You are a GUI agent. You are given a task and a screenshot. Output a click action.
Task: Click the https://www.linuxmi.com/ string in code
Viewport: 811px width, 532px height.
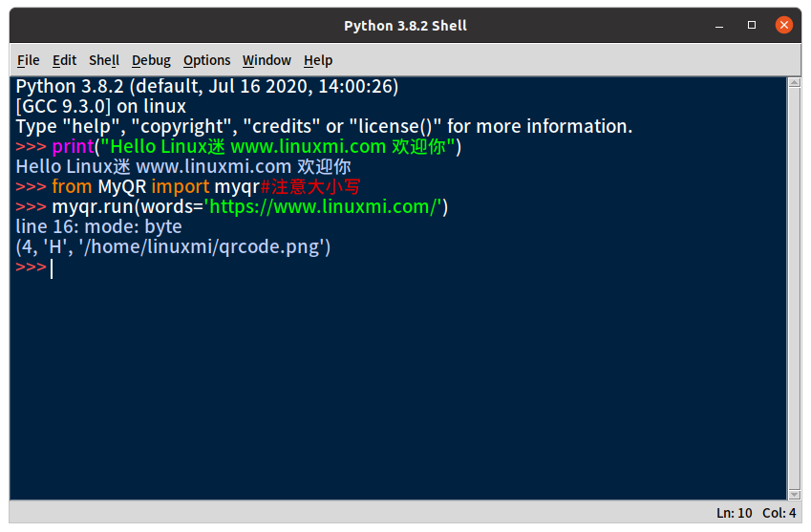[x=325, y=207]
